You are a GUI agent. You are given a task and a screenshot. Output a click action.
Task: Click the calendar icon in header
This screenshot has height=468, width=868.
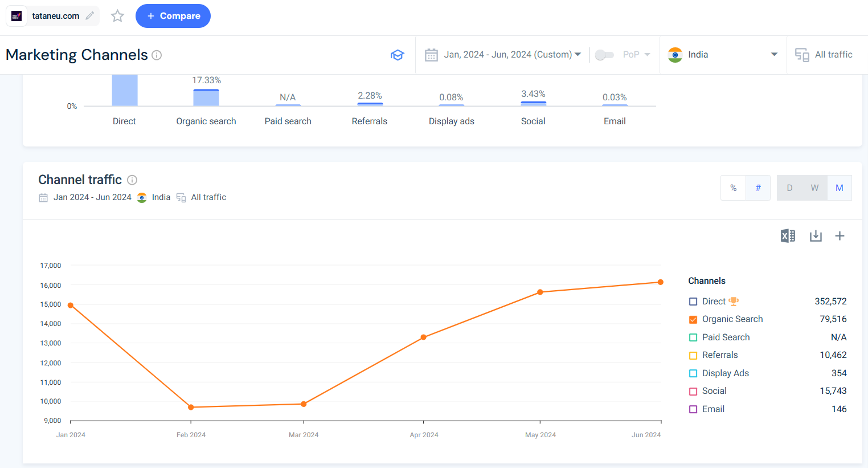(432, 55)
